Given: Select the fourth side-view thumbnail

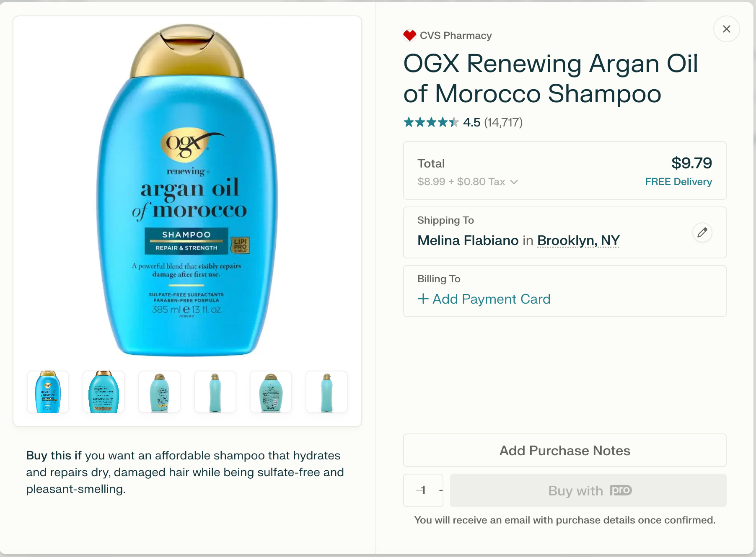Looking at the screenshot, I should click(215, 392).
